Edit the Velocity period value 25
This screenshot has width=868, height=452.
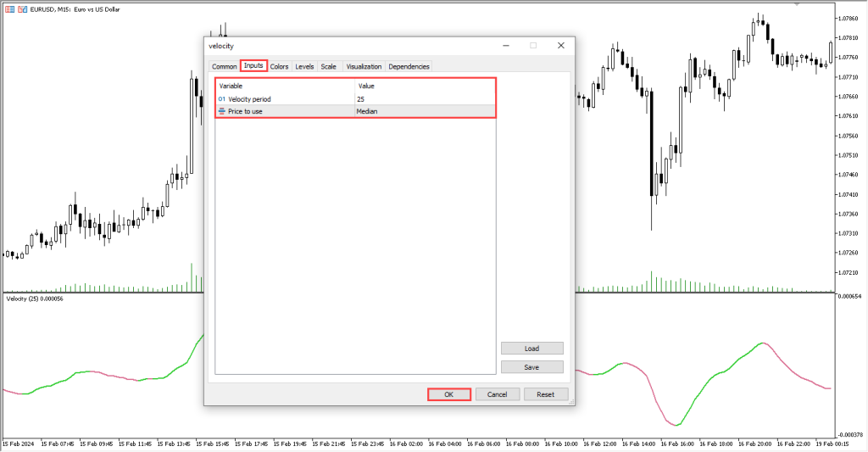[426, 99]
